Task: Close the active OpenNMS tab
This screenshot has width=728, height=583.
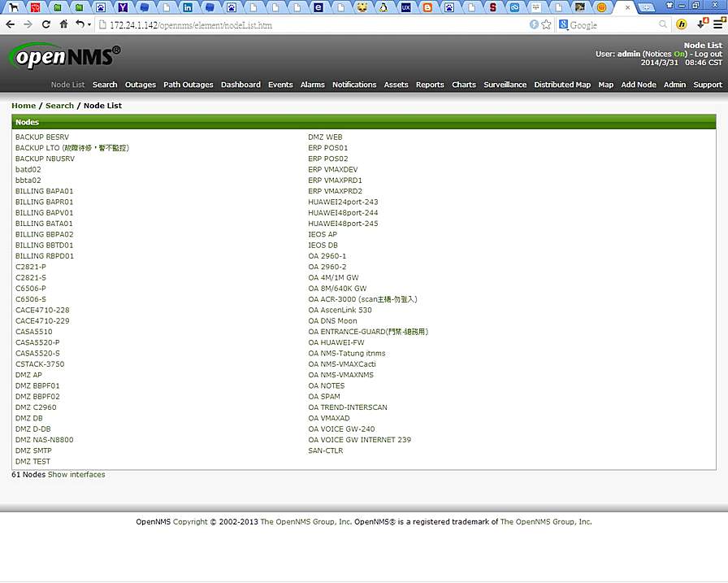Action: pyautogui.click(x=628, y=7)
